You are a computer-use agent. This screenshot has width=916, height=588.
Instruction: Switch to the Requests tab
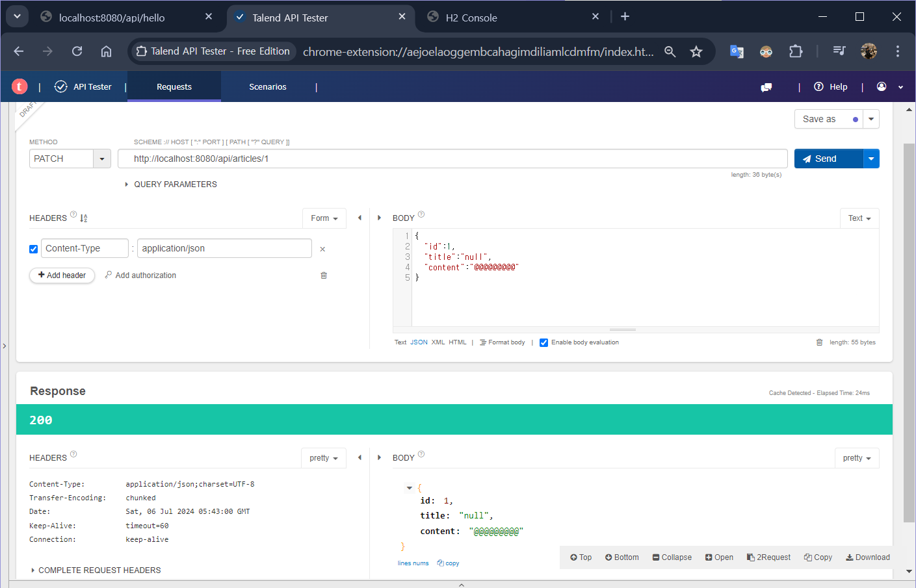click(x=174, y=86)
